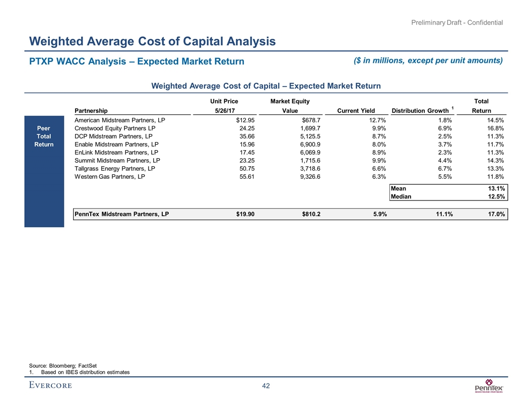Viewport: 532px width, 411px height.
Task: Select 'PTXP WACC Analysis – Expected Market Return' subtitle
Action: click(137, 61)
